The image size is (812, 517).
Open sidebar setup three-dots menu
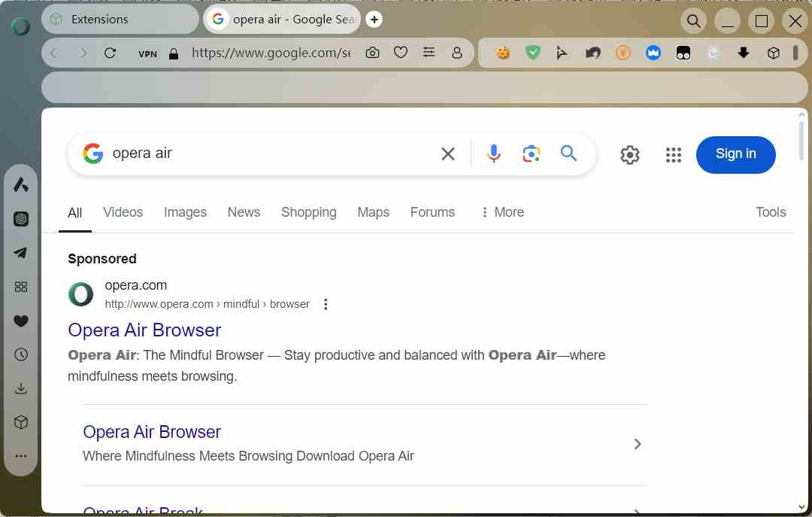(x=21, y=456)
